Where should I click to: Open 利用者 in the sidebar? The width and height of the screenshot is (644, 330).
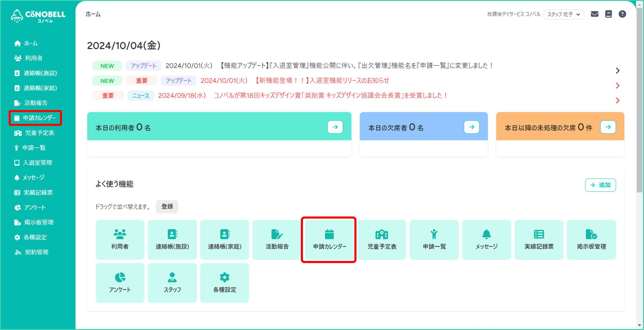pyautogui.click(x=29, y=58)
